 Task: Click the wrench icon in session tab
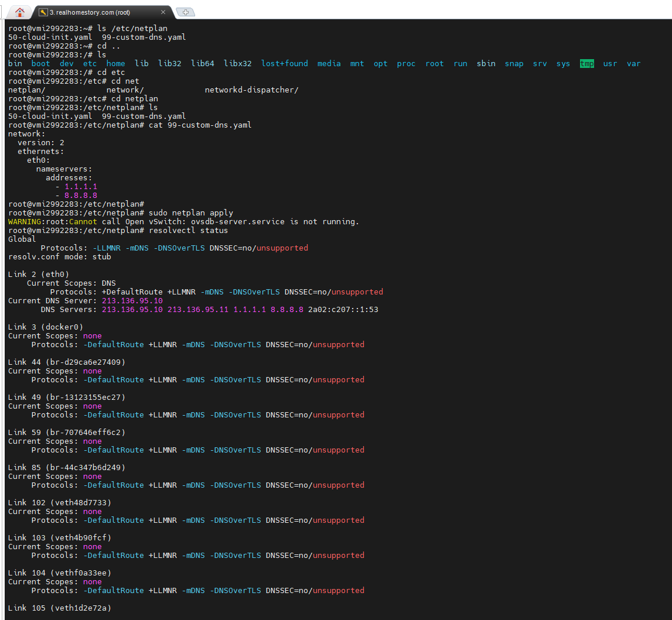click(43, 12)
